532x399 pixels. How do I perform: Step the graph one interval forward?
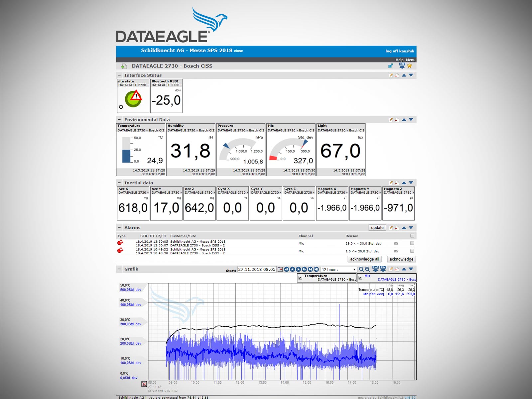pyautogui.click(x=298, y=269)
